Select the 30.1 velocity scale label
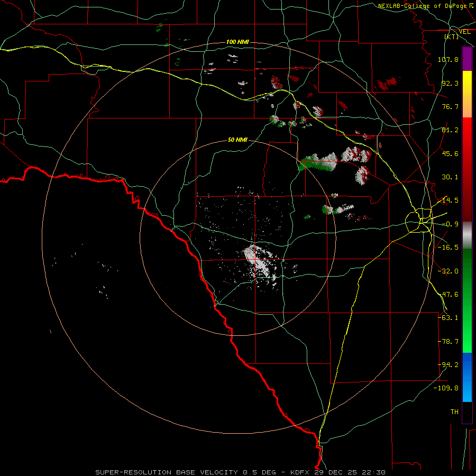This screenshot has height=476, width=476. pyautogui.click(x=450, y=177)
